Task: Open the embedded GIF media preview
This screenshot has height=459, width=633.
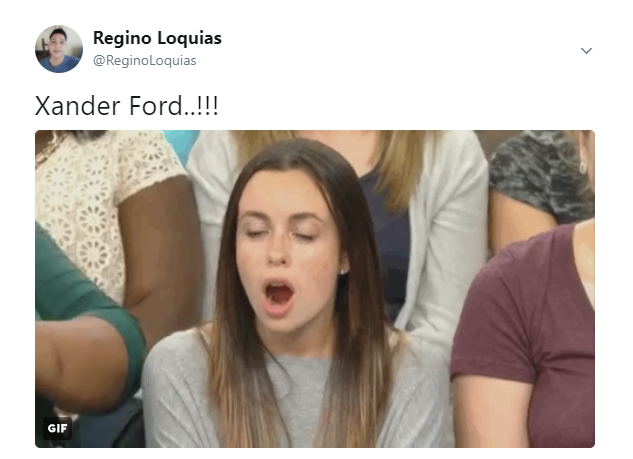Action: [x=315, y=289]
